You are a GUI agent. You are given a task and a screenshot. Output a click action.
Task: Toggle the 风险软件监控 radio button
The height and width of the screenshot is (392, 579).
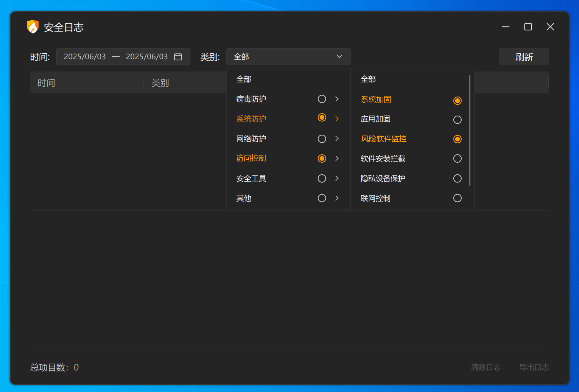click(457, 139)
